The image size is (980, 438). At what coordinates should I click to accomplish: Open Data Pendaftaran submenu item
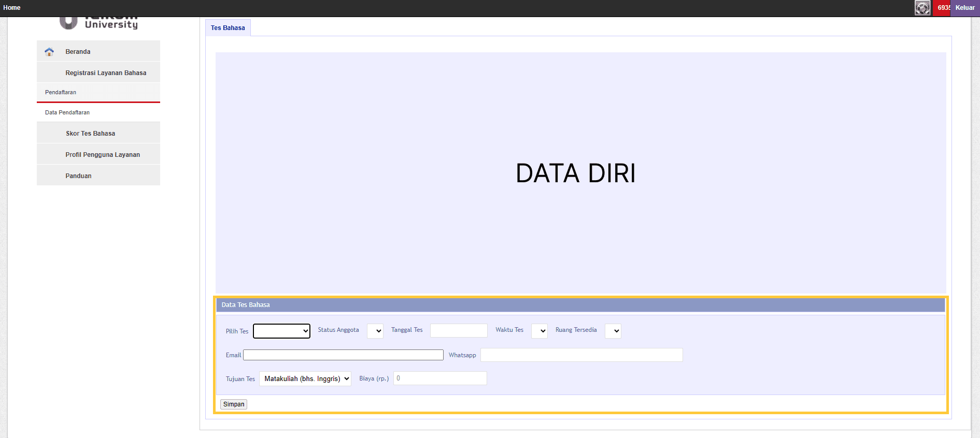[x=67, y=112]
